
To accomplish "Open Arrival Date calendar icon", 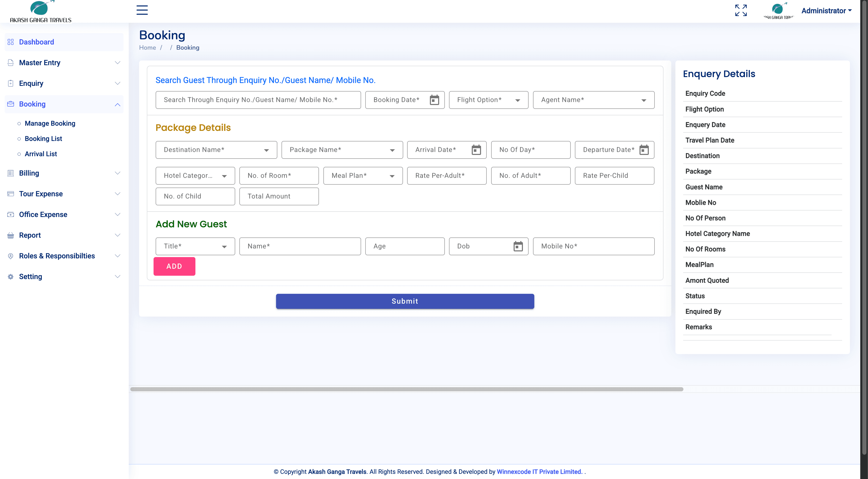I will pos(476,150).
